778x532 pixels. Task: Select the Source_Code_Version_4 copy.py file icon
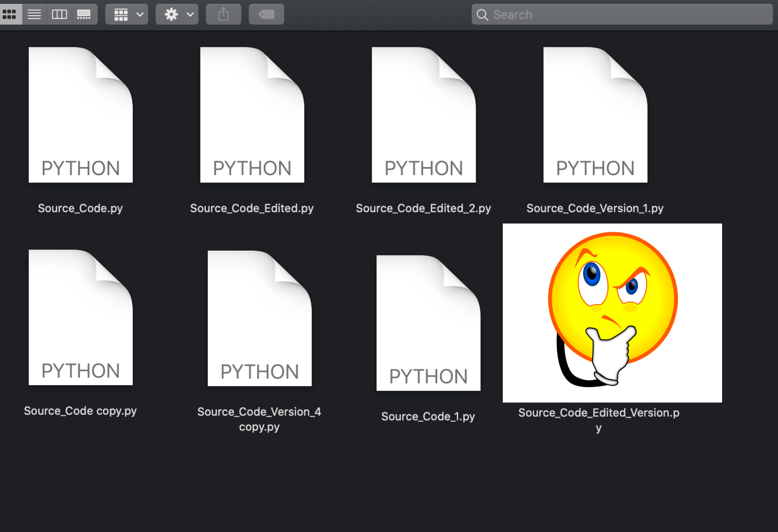coord(260,318)
